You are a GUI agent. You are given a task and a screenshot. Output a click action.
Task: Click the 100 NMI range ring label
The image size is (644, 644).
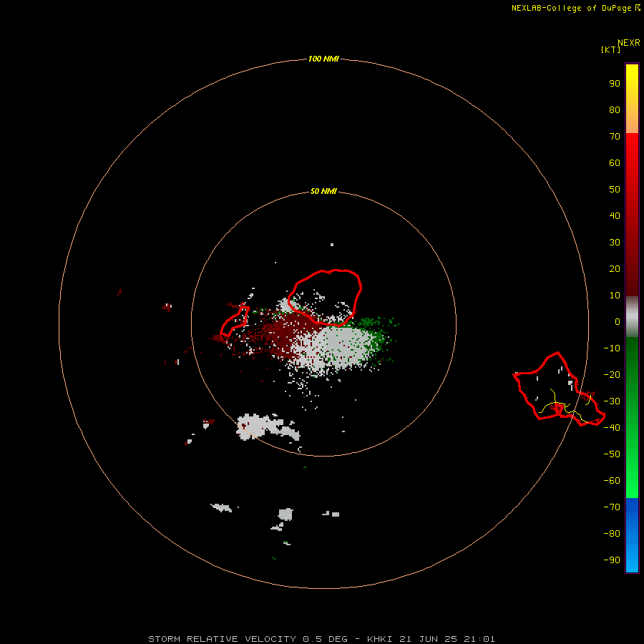pyautogui.click(x=323, y=59)
